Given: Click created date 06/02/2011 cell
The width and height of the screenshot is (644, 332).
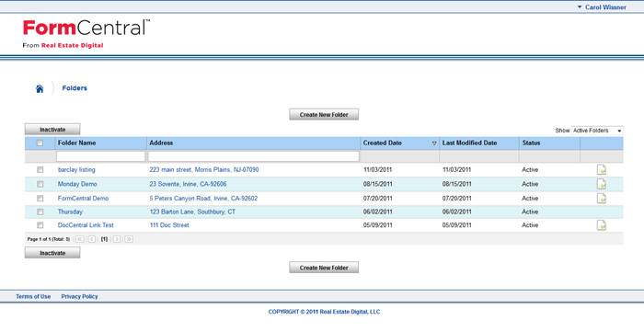Looking at the screenshot, I should coord(377,212).
